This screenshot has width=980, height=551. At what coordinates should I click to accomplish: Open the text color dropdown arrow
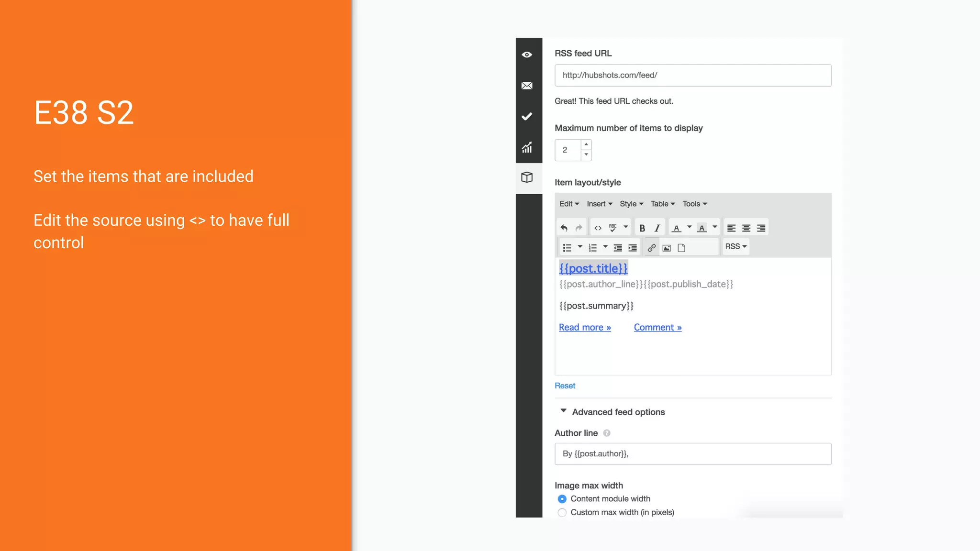(x=690, y=227)
